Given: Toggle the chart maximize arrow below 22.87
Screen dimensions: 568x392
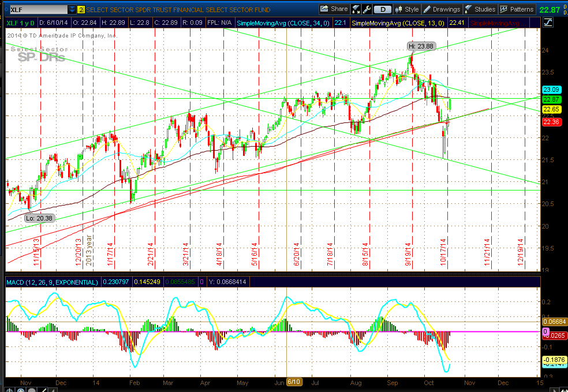Looking at the screenshot, I should (547, 22).
